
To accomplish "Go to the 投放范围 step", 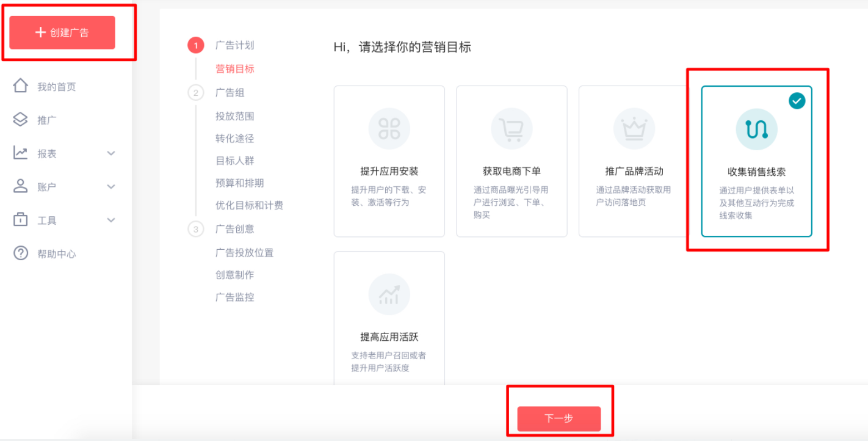I will click(x=234, y=116).
